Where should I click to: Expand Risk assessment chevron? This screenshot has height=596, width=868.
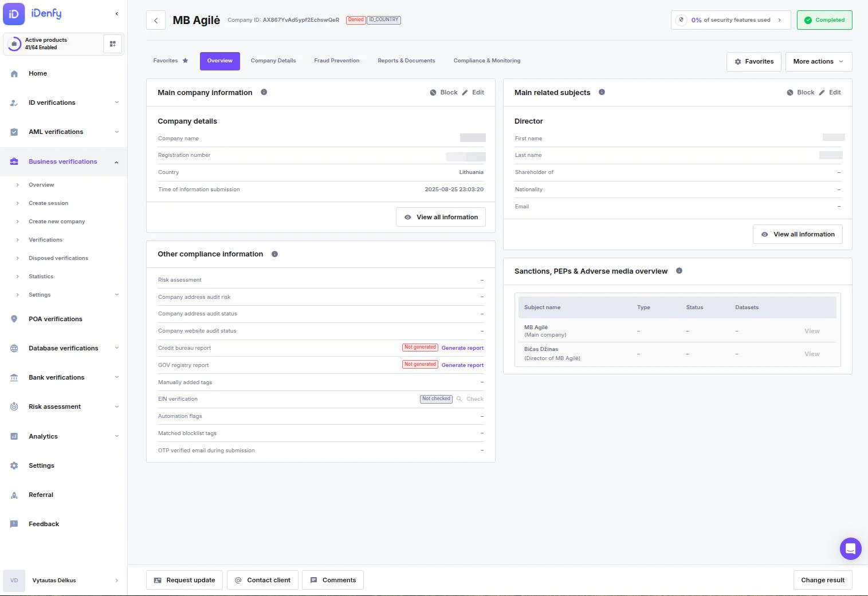pos(117,406)
